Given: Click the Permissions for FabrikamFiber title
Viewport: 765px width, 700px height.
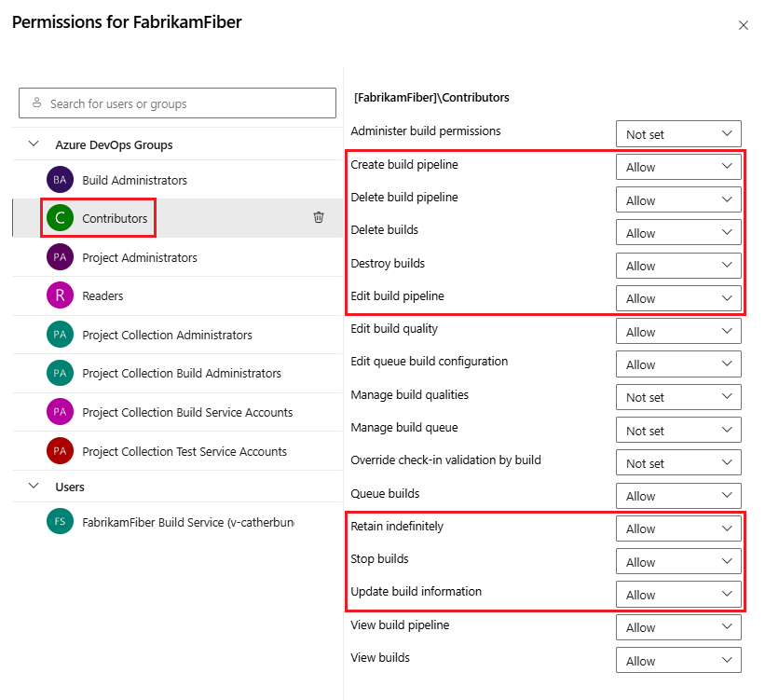Looking at the screenshot, I should [x=127, y=22].
